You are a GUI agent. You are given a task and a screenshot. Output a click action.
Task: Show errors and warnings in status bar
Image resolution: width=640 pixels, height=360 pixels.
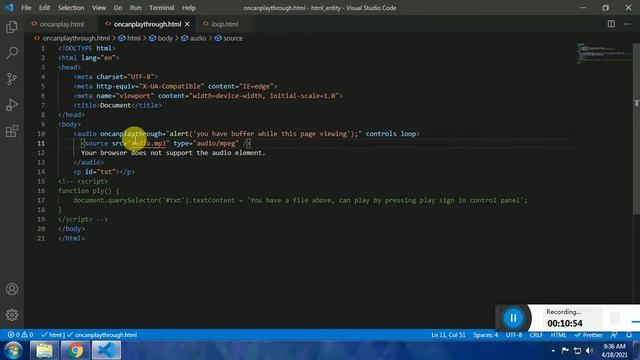coord(20,335)
